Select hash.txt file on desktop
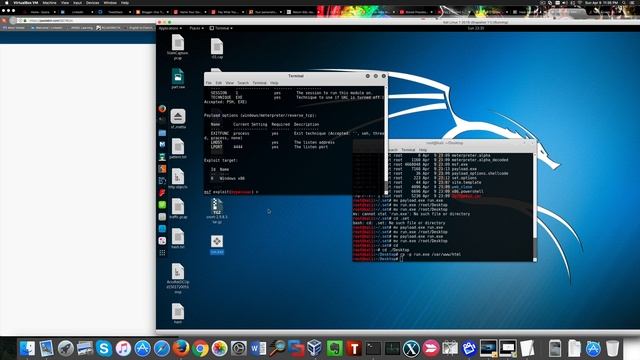This screenshot has width=640, height=360. tap(178, 239)
